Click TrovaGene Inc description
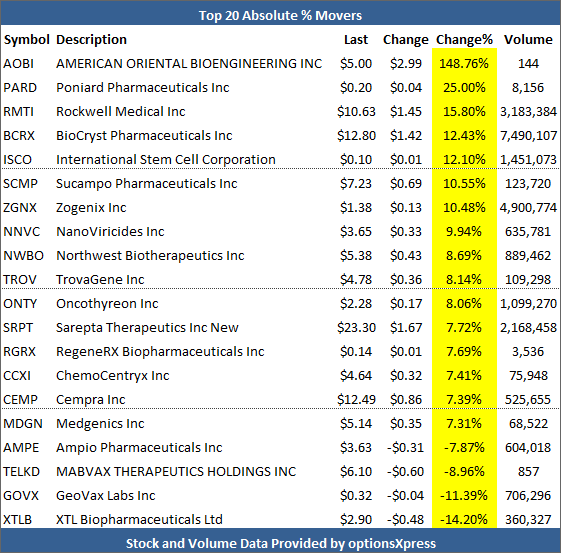 [x=100, y=279]
